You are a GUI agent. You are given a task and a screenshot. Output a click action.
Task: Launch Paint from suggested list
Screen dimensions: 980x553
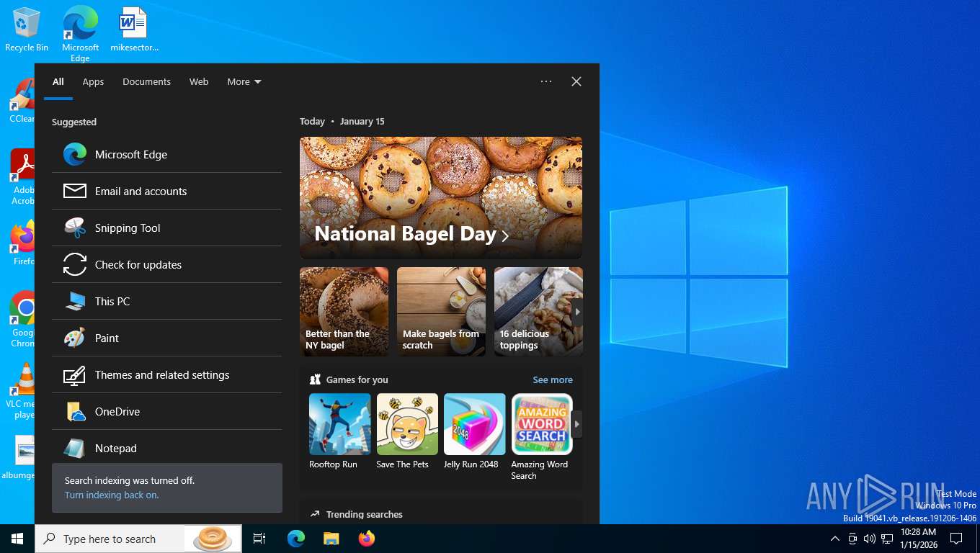[166, 338]
